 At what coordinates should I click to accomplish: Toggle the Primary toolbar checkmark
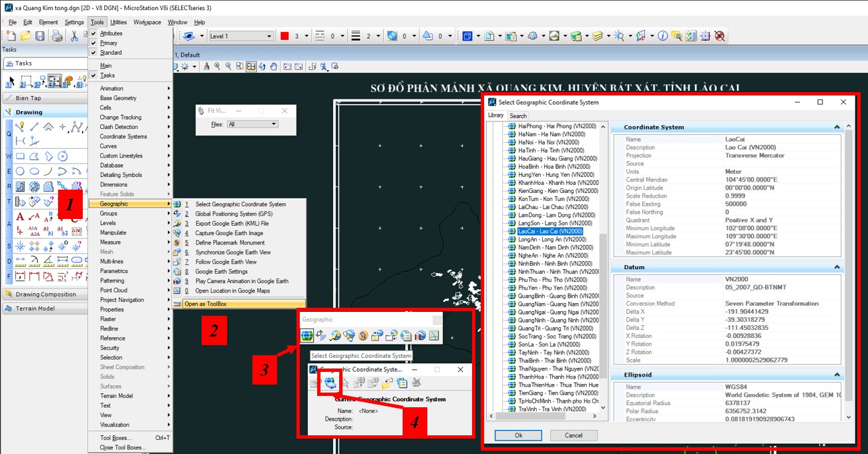click(x=108, y=43)
